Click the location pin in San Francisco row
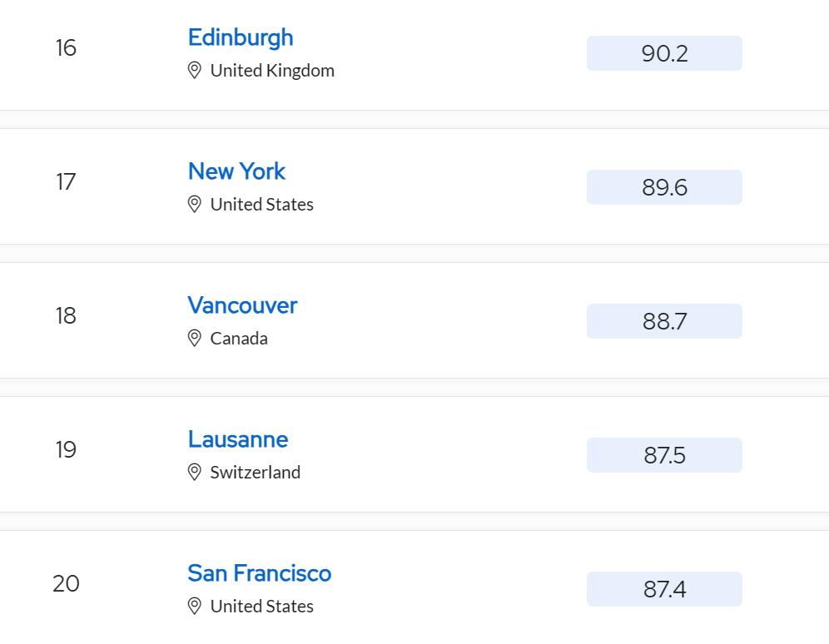Screen dimensions: 829x644 (195, 607)
